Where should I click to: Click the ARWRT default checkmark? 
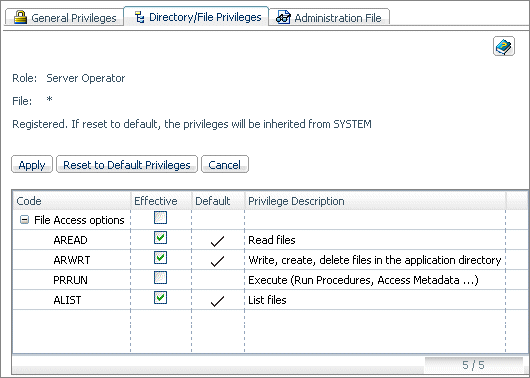[x=217, y=261]
